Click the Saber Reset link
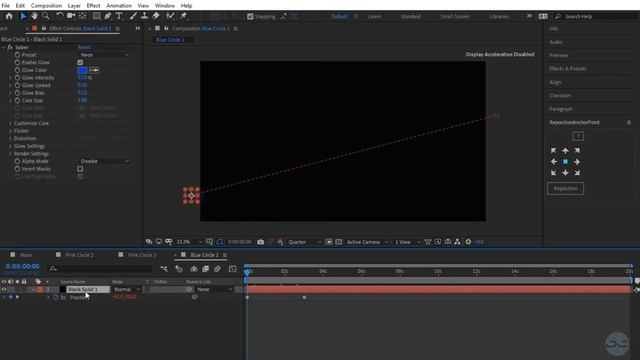Viewport: 640px width, 360px height. coord(84,47)
